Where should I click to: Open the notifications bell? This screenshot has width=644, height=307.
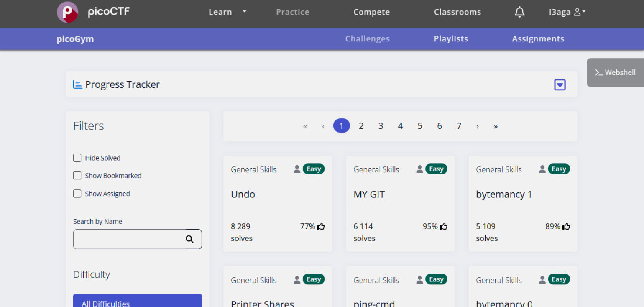[519, 13]
